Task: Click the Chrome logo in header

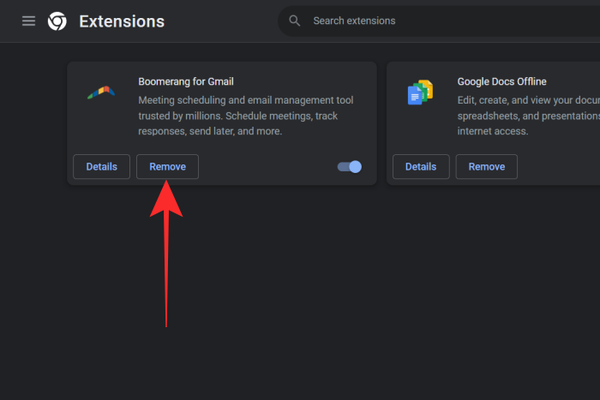Action: tap(58, 21)
